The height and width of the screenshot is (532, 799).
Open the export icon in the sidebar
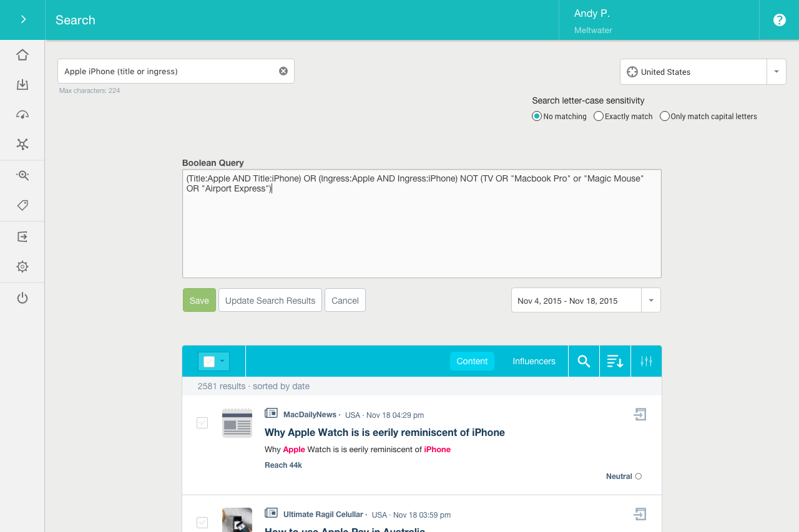pyautogui.click(x=22, y=236)
